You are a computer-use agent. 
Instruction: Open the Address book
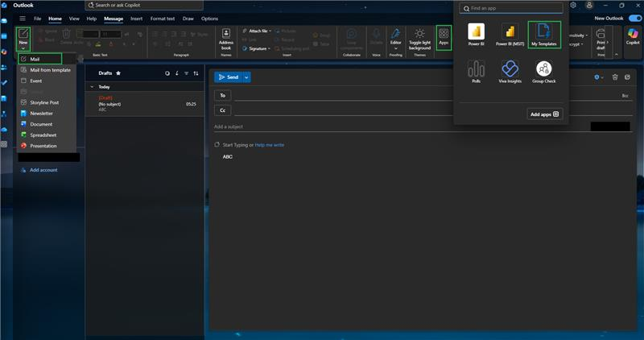[226, 39]
